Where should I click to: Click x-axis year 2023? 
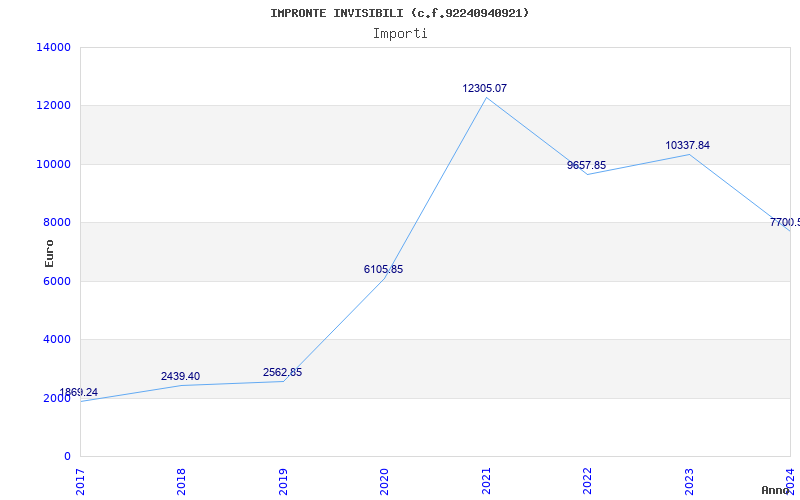click(x=689, y=481)
